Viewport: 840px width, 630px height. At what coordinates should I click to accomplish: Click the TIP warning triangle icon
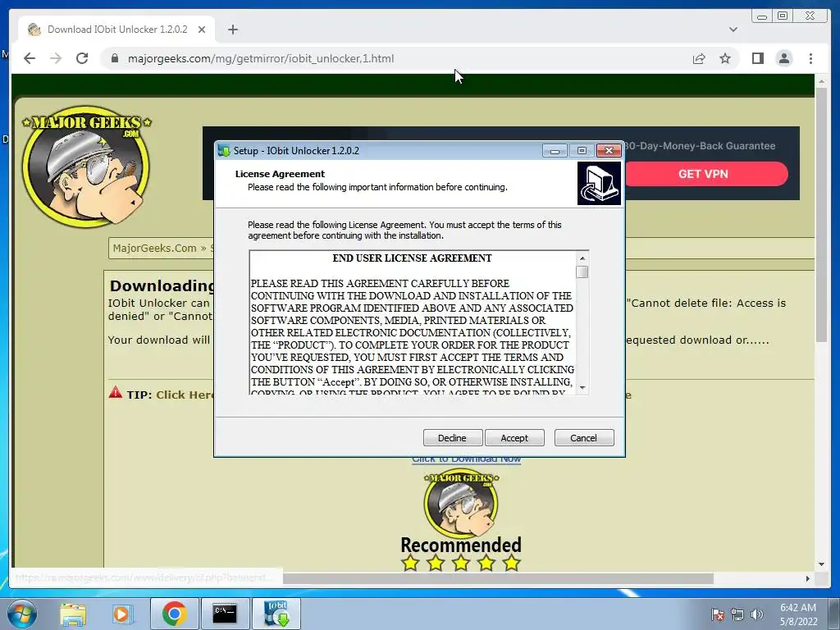pos(115,393)
